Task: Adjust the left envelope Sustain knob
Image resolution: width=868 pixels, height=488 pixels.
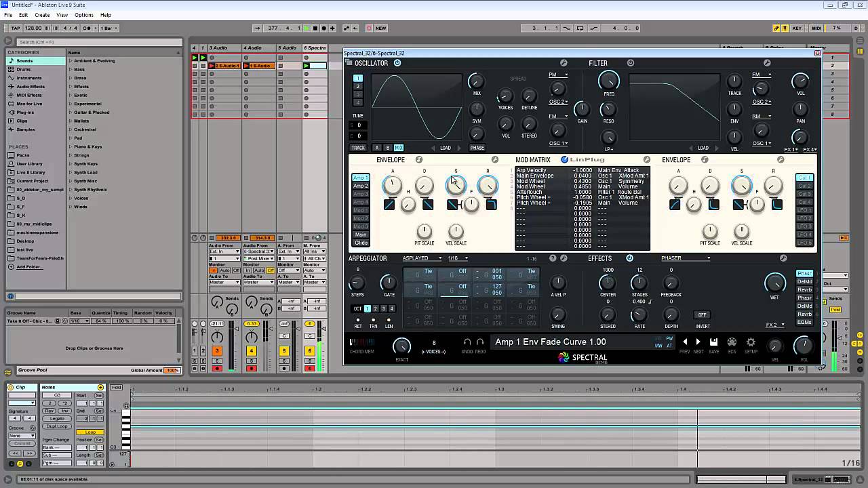Action: click(456, 184)
